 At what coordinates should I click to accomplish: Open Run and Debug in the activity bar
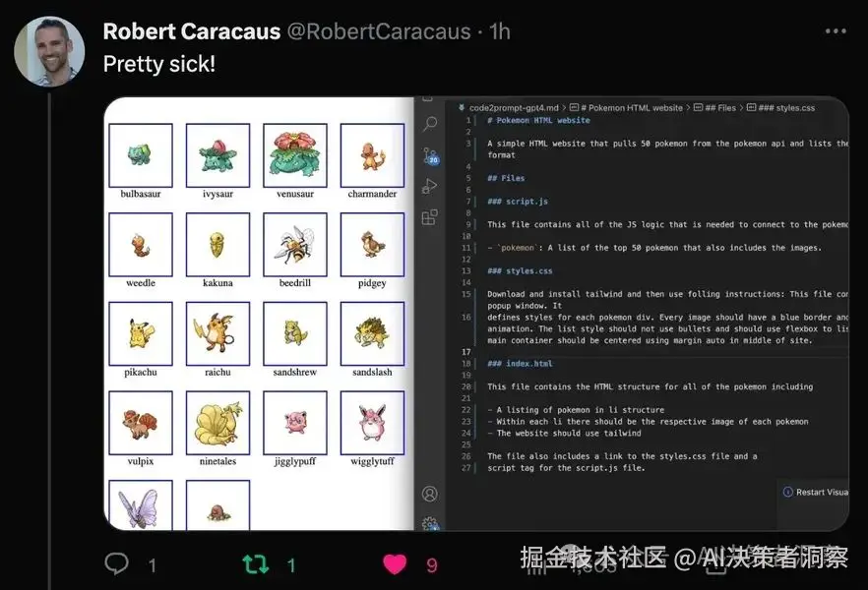pyautogui.click(x=429, y=186)
